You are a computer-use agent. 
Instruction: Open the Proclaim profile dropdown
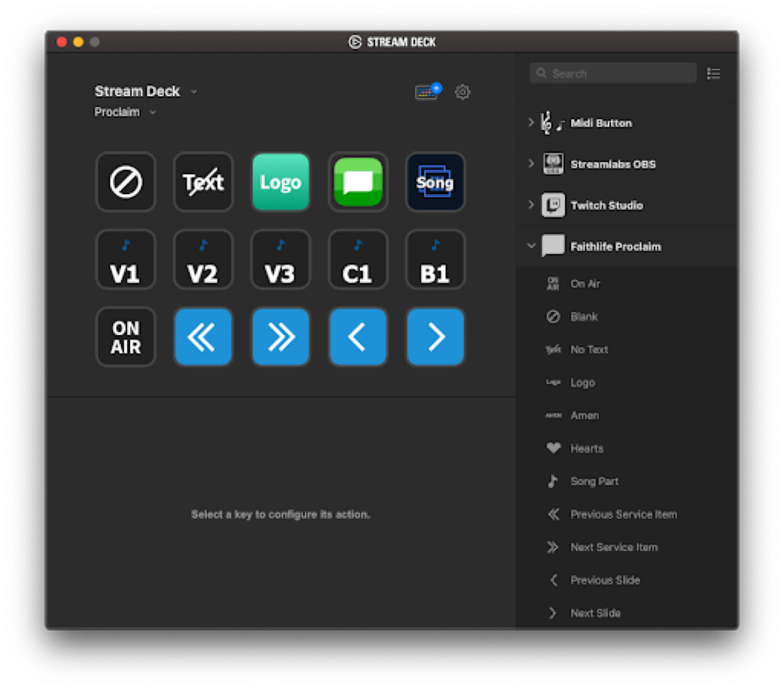click(152, 112)
